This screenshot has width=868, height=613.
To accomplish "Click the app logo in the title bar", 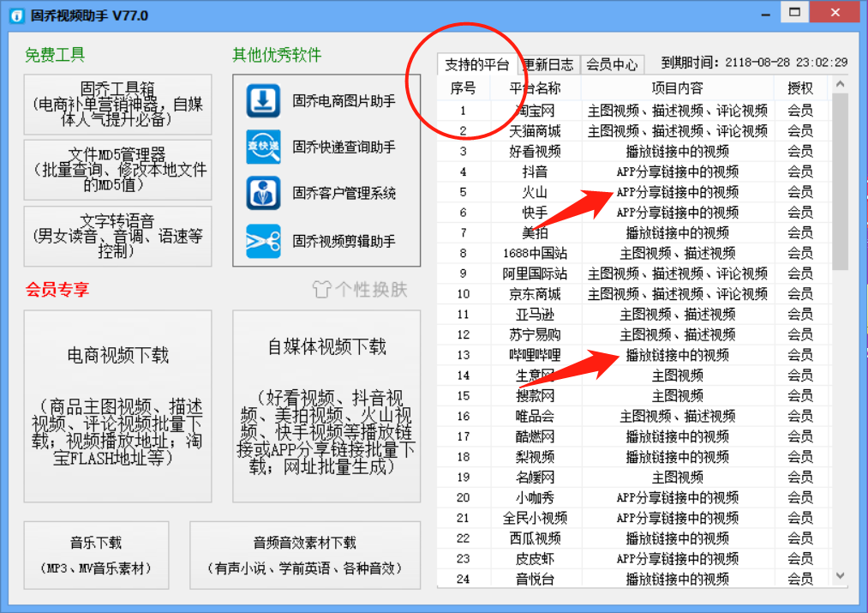I will coord(15,12).
